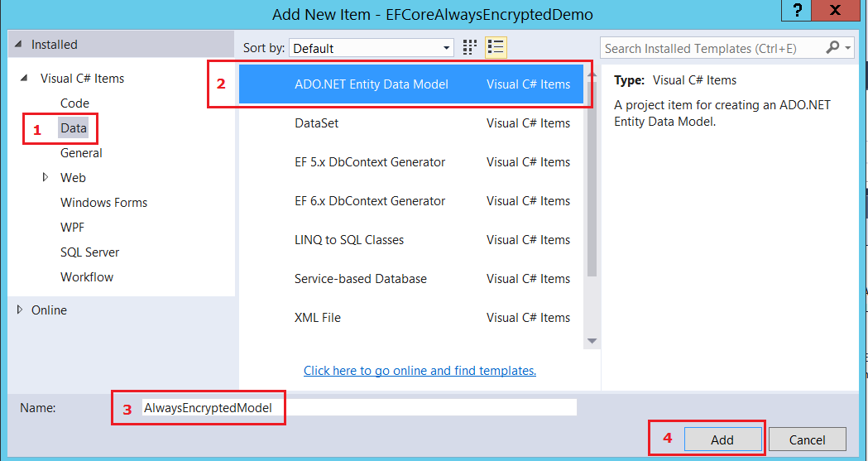Click the search magnifier icon

click(832, 48)
